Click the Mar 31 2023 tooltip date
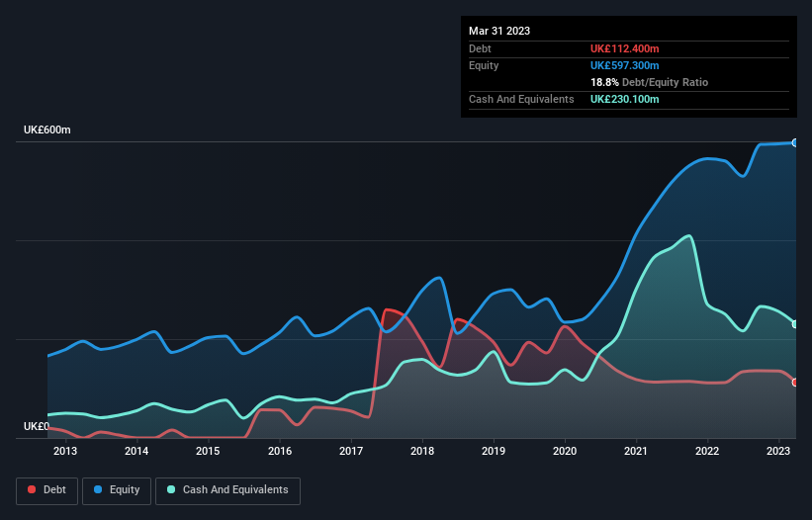Viewport: 812px width, 520px height. point(499,31)
